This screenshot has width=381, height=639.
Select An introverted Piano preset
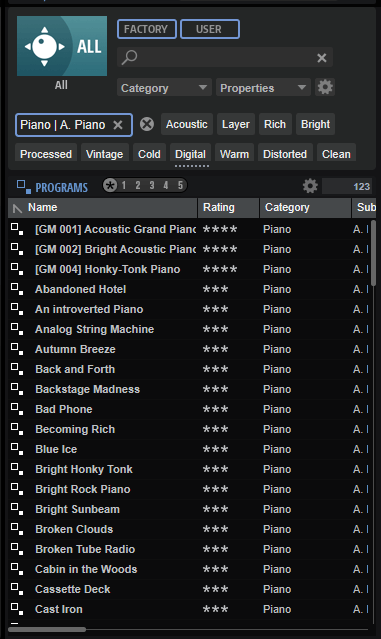(89, 309)
